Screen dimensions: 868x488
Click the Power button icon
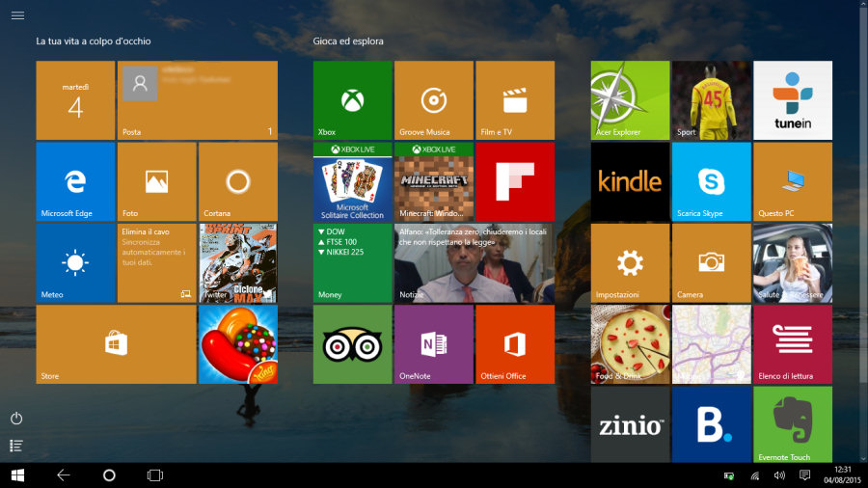pyautogui.click(x=16, y=419)
